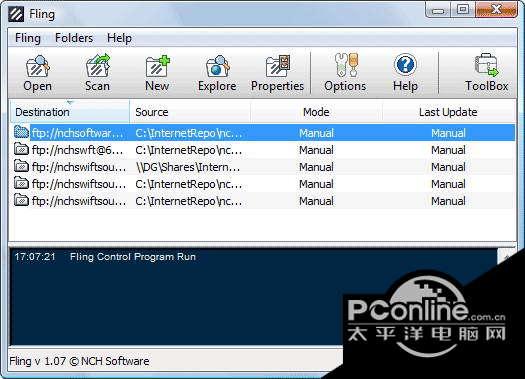Click Last Update cell of ftp://nchswft@6... row

(448, 150)
